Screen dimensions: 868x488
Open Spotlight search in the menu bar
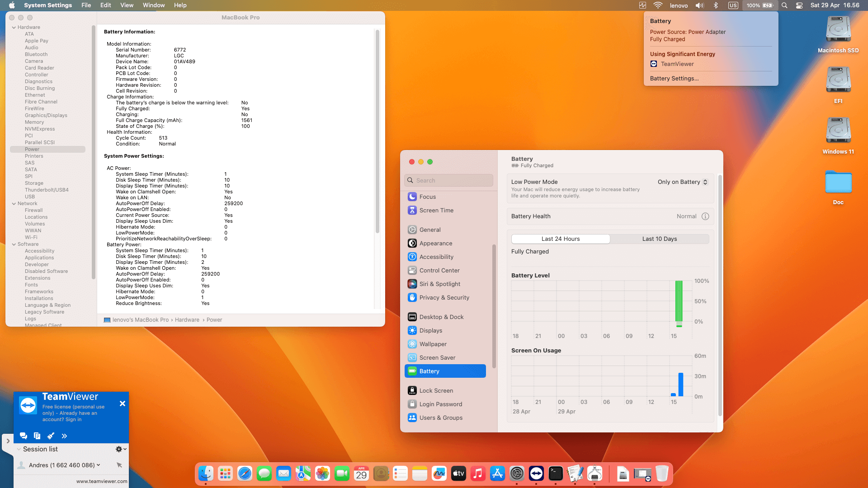point(785,5)
